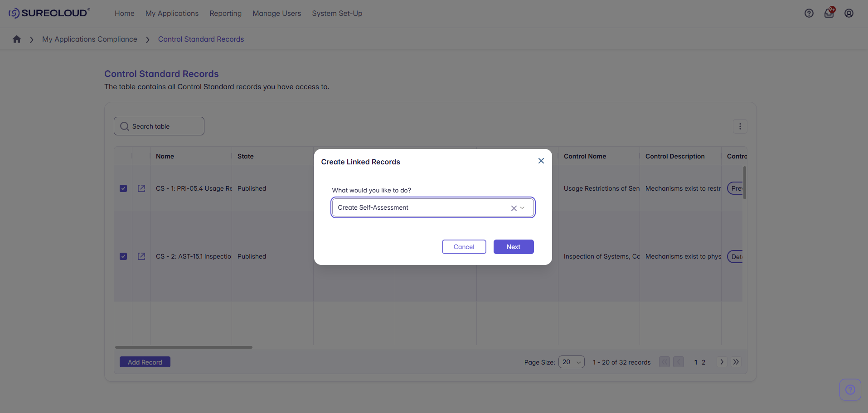Click the Next button
Screen dimensions: 868x413
coord(513,247)
